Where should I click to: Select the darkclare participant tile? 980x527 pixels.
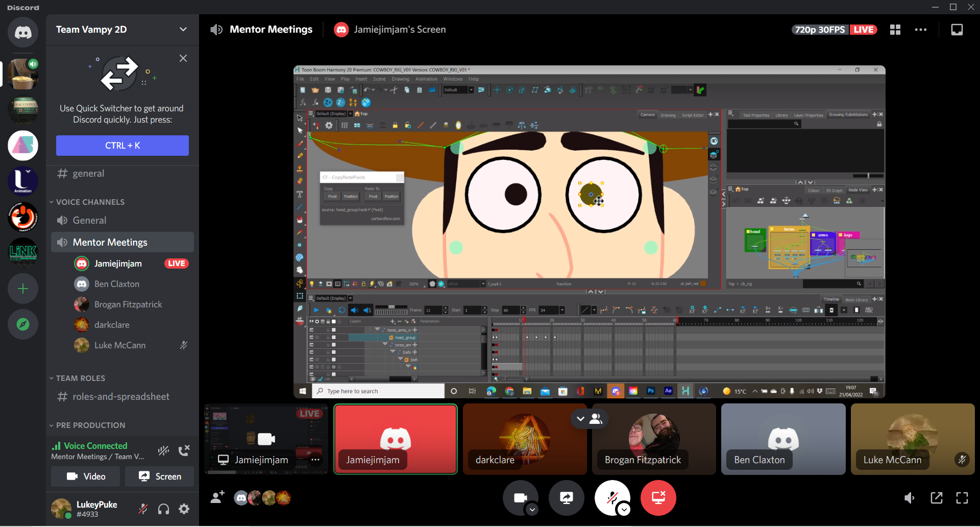coord(525,439)
